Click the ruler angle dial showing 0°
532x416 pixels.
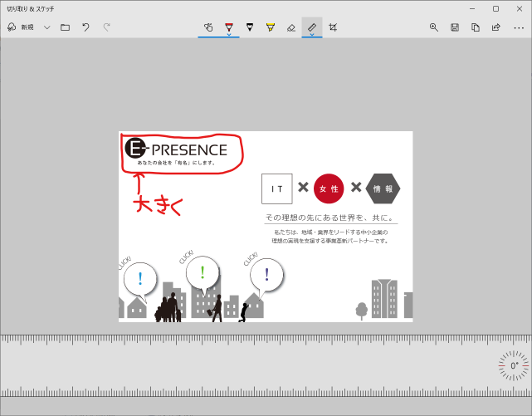(514, 366)
